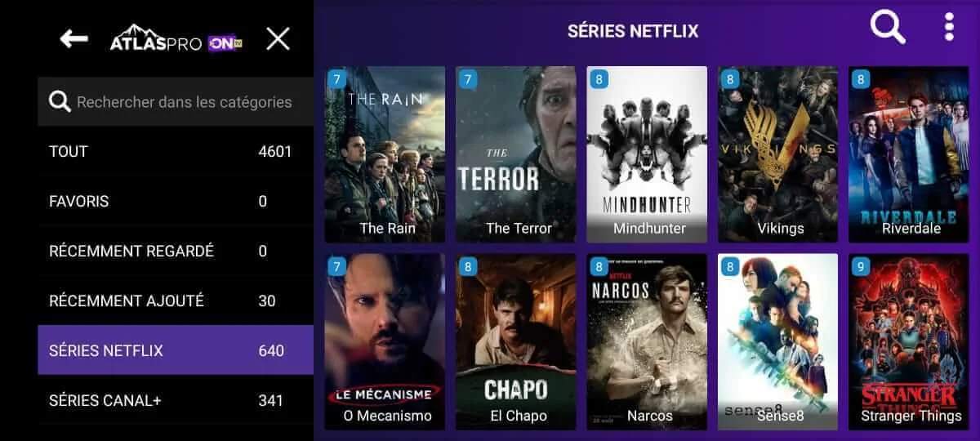The width and height of the screenshot is (980, 441).
Task: Focus the Rechercher dans les catégories field
Action: (176, 102)
